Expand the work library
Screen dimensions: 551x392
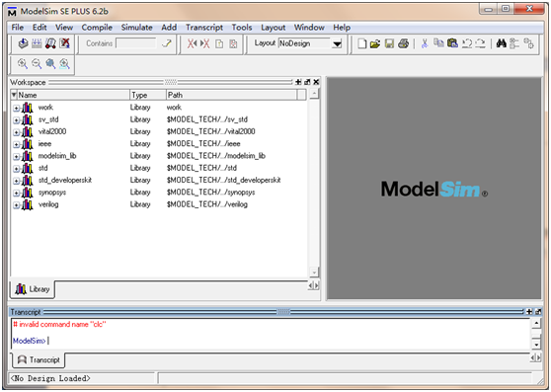[16, 109]
